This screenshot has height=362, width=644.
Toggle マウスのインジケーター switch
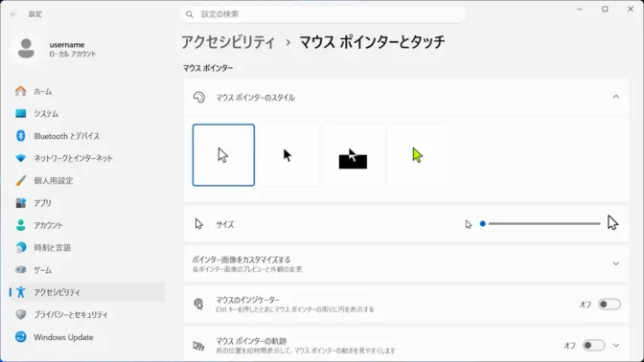[x=609, y=305]
